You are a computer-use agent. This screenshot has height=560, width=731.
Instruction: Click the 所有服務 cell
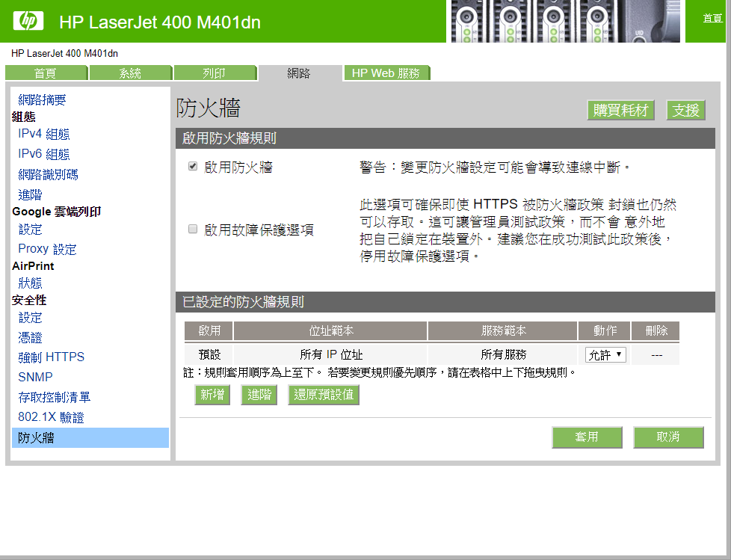pyautogui.click(x=504, y=354)
